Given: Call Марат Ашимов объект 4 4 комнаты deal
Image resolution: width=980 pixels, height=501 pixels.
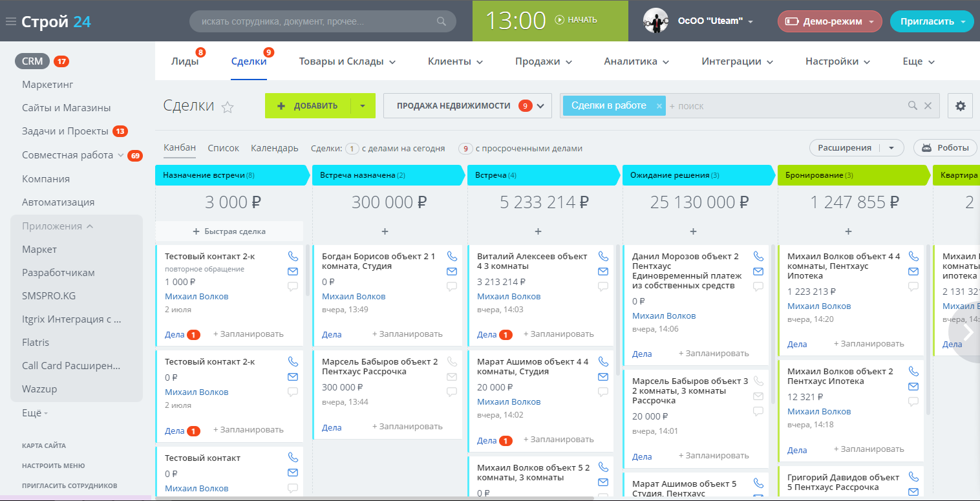Looking at the screenshot, I should pyautogui.click(x=603, y=361).
